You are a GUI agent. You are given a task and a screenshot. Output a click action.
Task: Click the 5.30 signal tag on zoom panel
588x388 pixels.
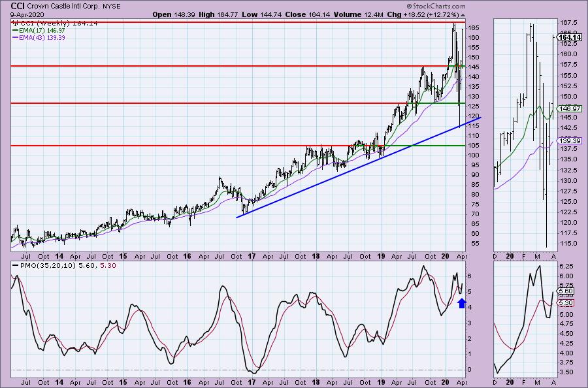pyautogui.click(x=566, y=303)
